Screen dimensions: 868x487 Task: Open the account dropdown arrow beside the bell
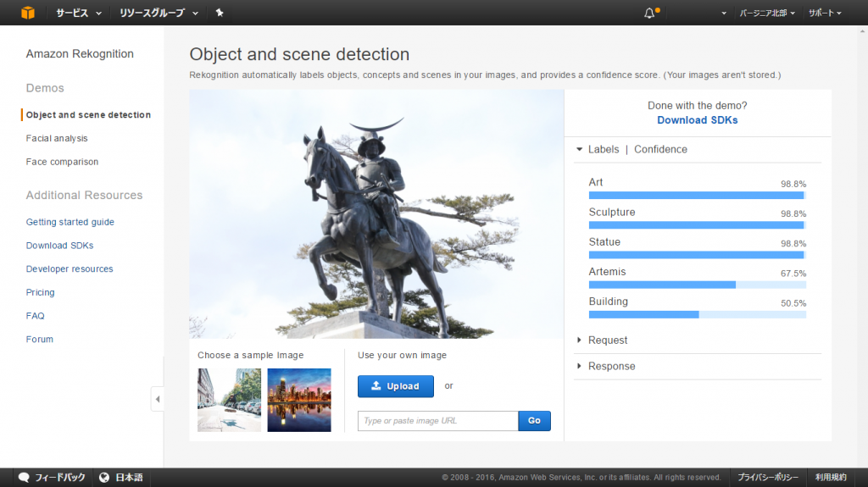724,14
